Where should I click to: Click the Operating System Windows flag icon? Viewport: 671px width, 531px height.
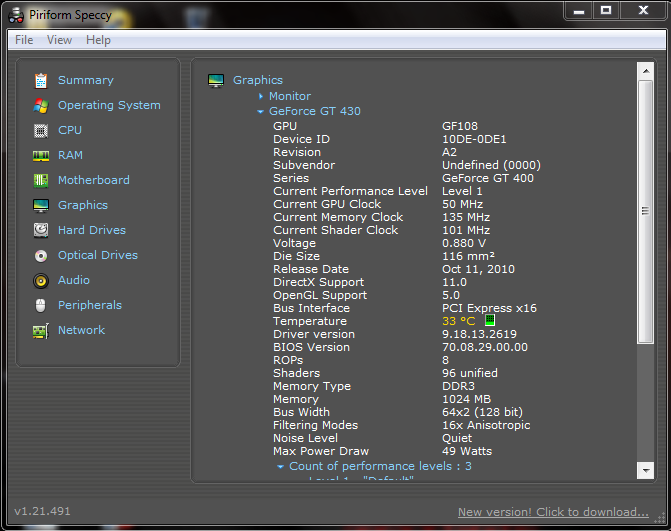41,105
